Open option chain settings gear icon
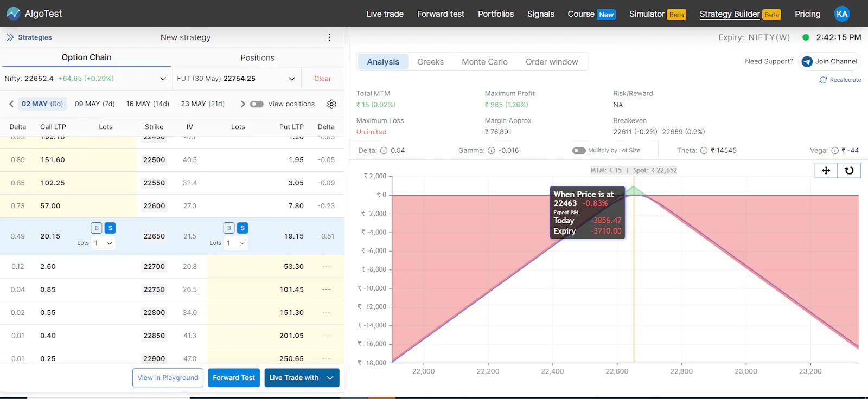 tap(331, 104)
